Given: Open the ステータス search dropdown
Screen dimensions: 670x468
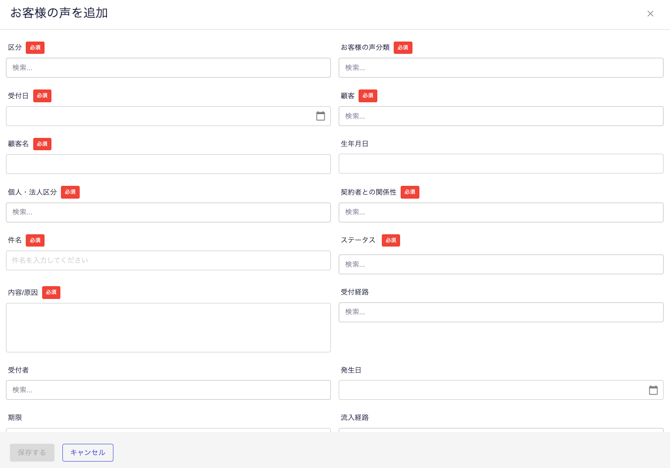Looking at the screenshot, I should pyautogui.click(x=500, y=264).
